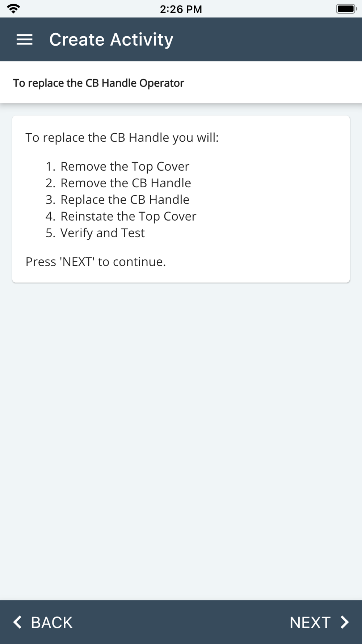Tap 'To replace the CB Handle you will' intro
The height and width of the screenshot is (644, 362).
122,138
